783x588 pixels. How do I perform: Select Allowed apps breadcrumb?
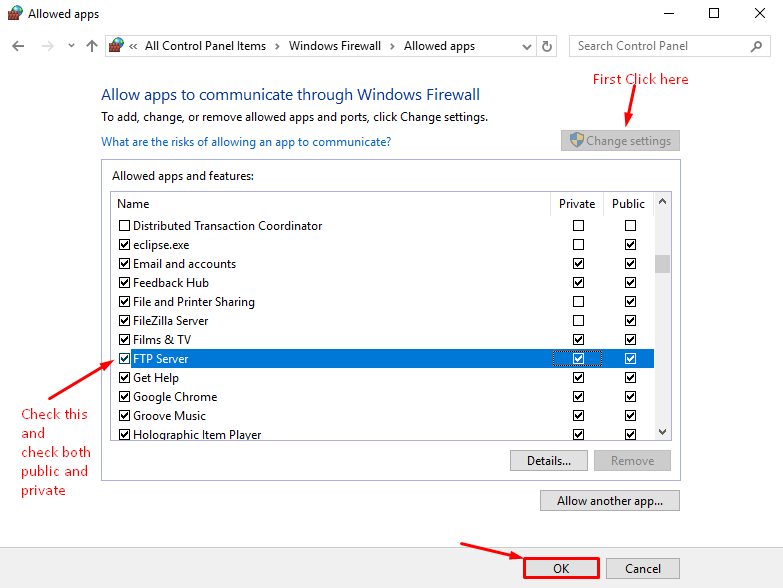click(439, 46)
